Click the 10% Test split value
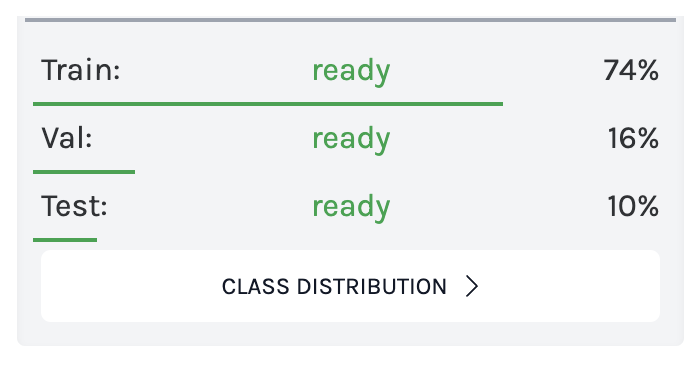Viewport: 700px width, 370px height. click(633, 206)
